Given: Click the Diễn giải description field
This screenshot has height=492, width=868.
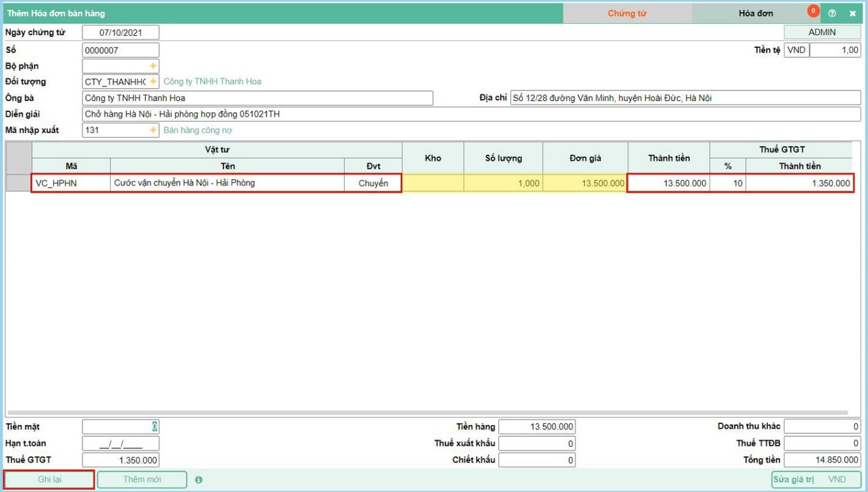Looking at the screenshot, I should pos(471,114).
